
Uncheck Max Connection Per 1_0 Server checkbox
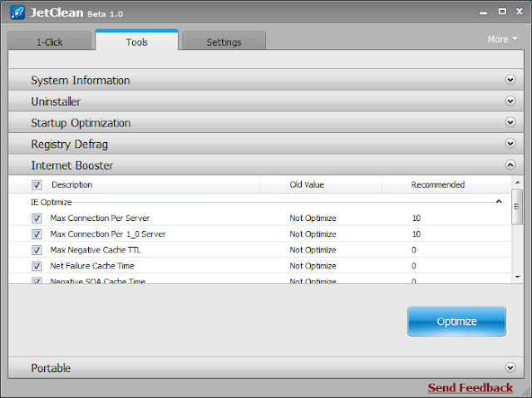coord(37,234)
